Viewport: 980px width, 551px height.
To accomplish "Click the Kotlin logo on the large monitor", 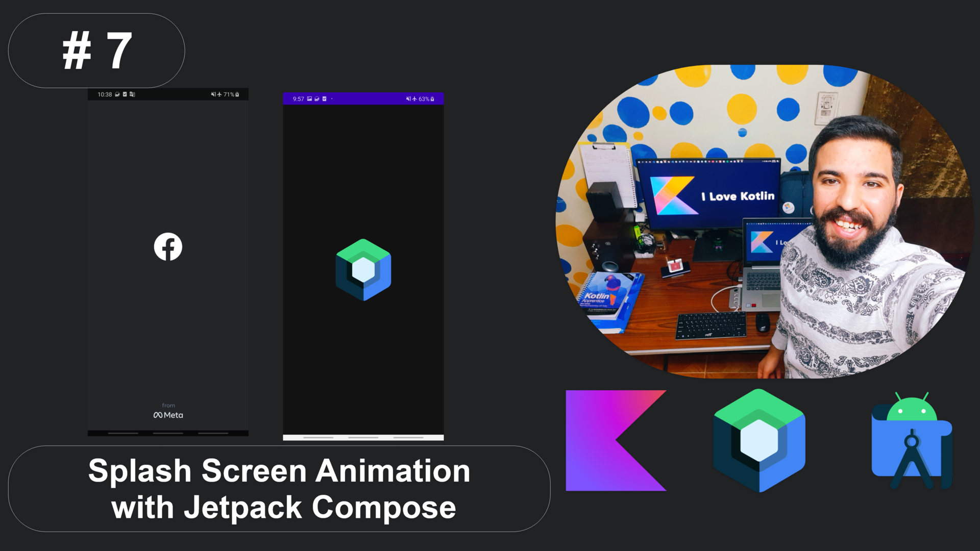I will (x=674, y=195).
